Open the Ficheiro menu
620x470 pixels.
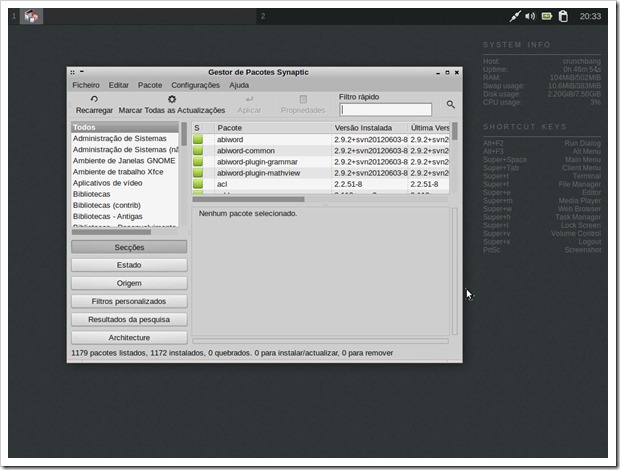86,85
